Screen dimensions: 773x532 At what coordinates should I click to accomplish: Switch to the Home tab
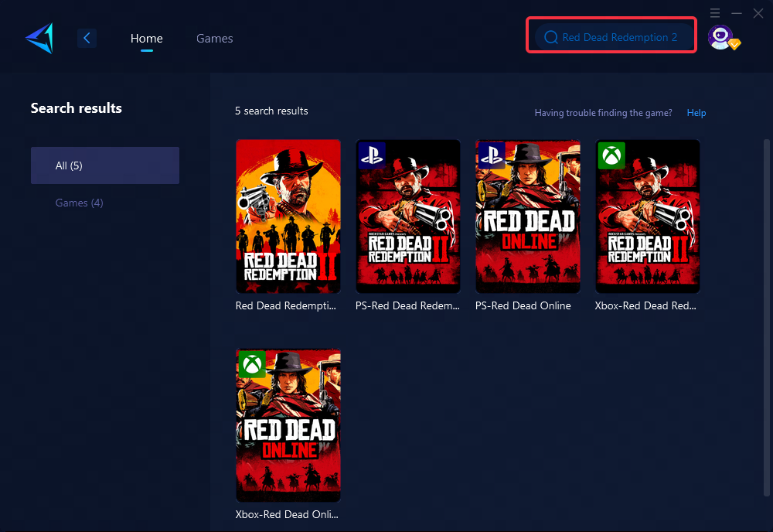tap(146, 39)
